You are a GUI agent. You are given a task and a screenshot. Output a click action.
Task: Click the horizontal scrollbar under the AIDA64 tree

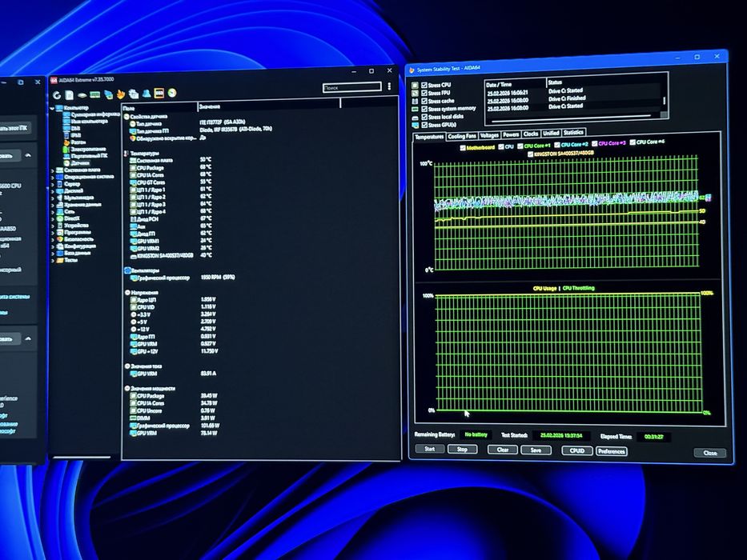[81, 457]
